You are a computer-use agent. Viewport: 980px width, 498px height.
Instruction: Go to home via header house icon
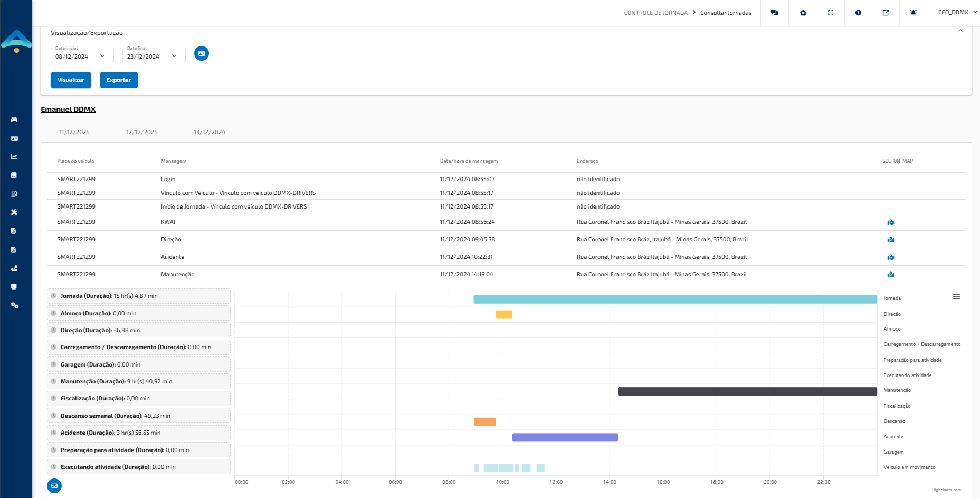click(x=803, y=13)
